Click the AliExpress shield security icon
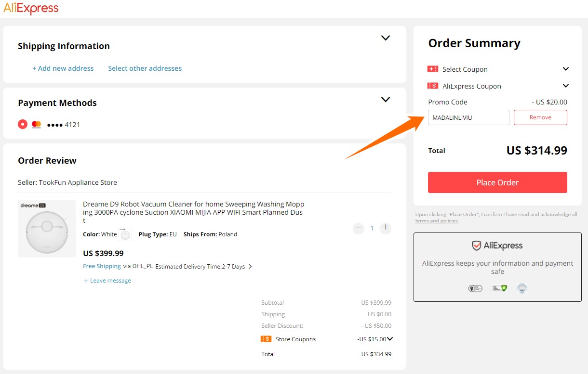 (476, 246)
